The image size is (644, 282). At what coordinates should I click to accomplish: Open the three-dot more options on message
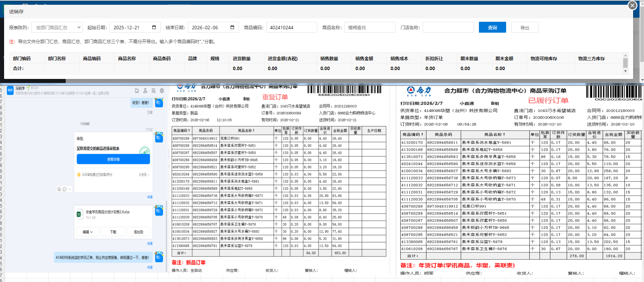click(69, 189)
